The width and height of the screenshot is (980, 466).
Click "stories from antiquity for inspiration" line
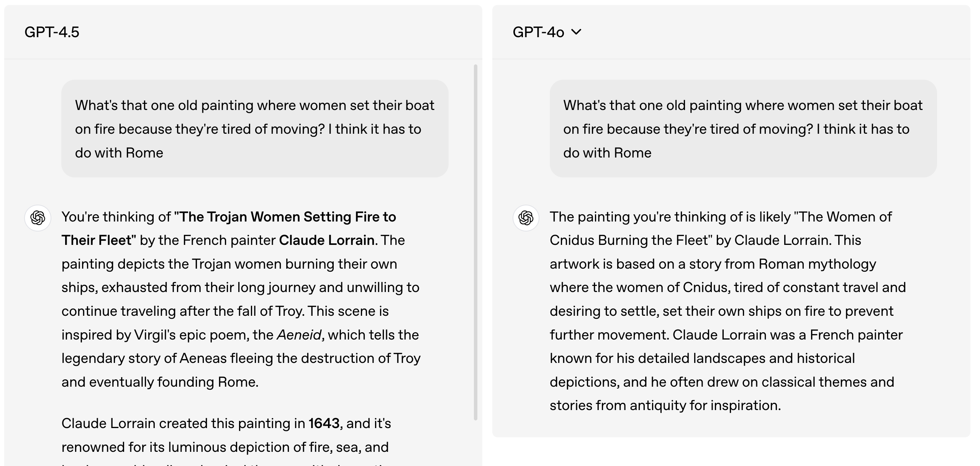click(665, 405)
